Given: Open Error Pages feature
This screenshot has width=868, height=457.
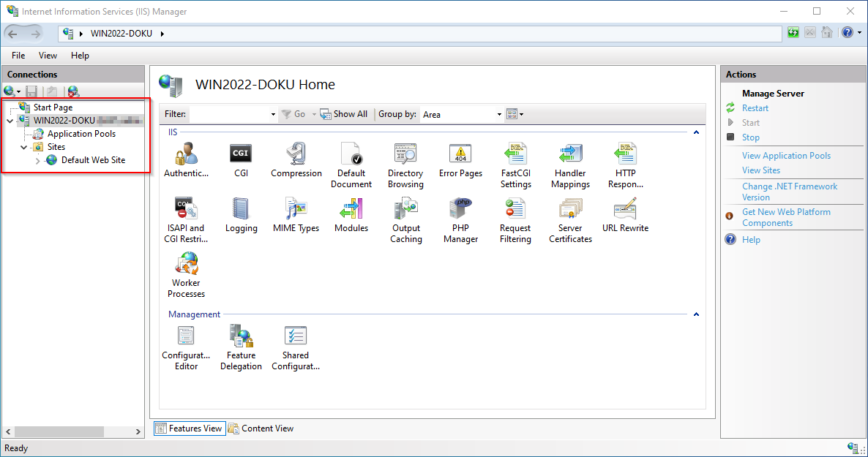Looking at the screenshot, I should pyautogui.click(x=460, y=160).
